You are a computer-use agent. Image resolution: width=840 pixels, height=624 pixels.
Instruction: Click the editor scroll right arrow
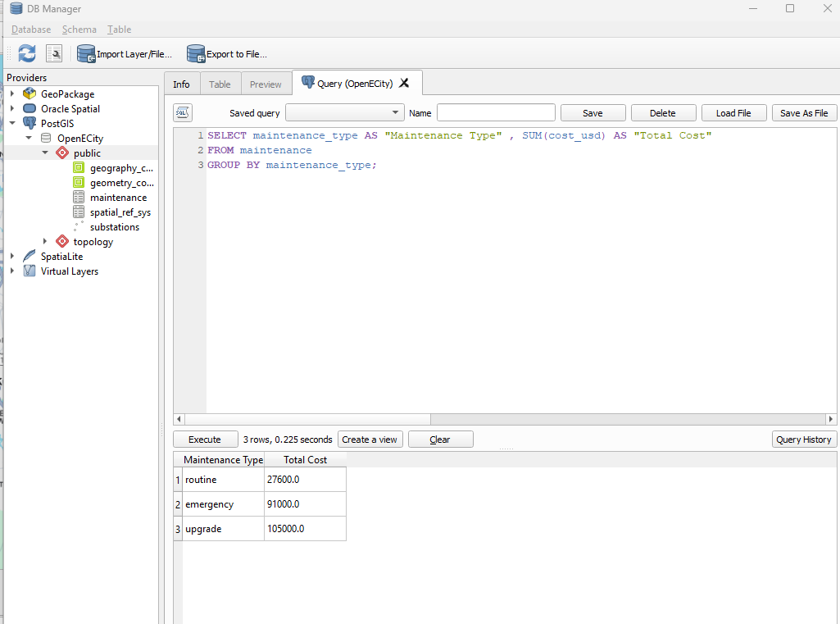(x=831, y=419)
